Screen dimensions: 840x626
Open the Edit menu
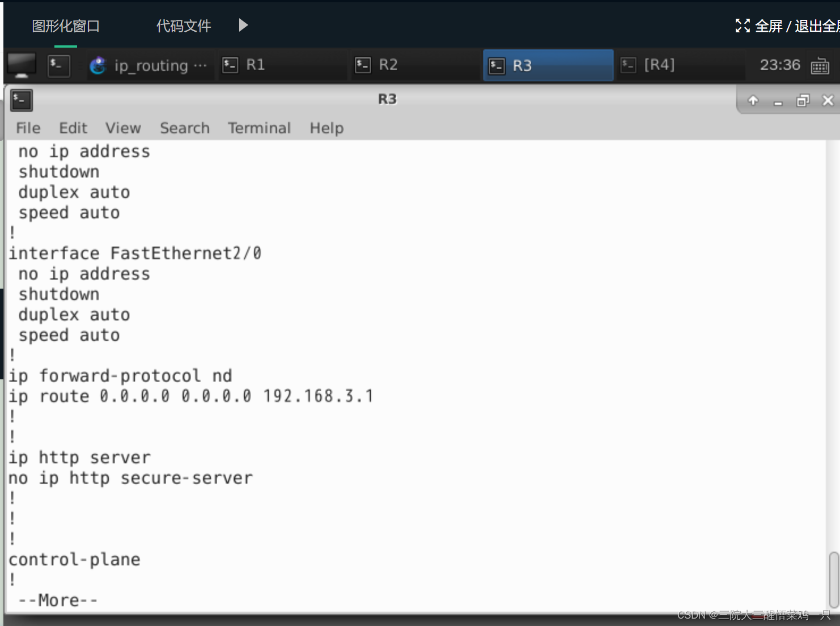pyautogui.click(x=73, y=128)
